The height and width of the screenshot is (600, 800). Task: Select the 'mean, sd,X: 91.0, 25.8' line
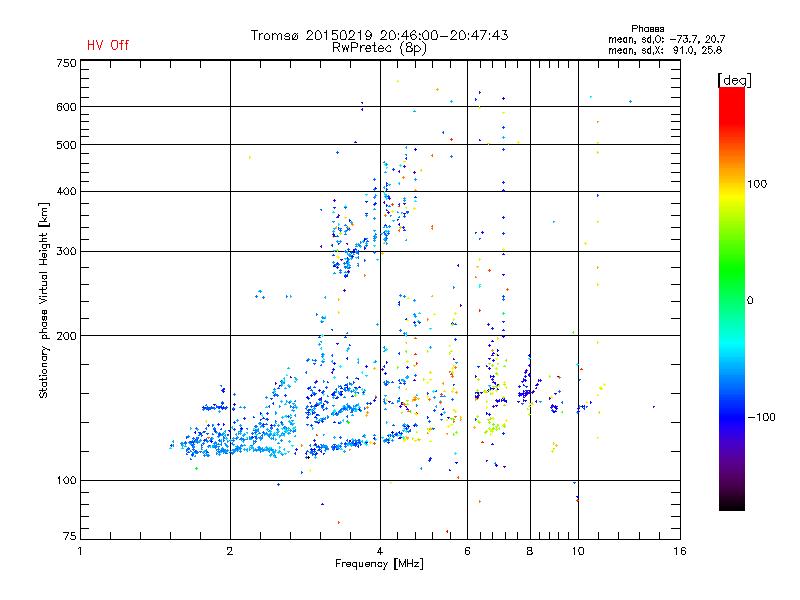pos(665,50)
